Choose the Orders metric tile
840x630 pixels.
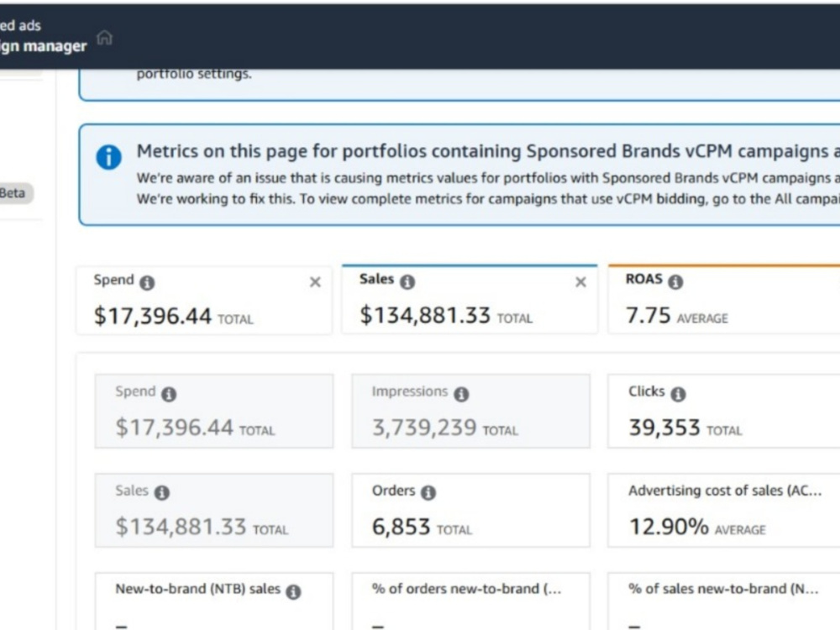click(471, 510)
